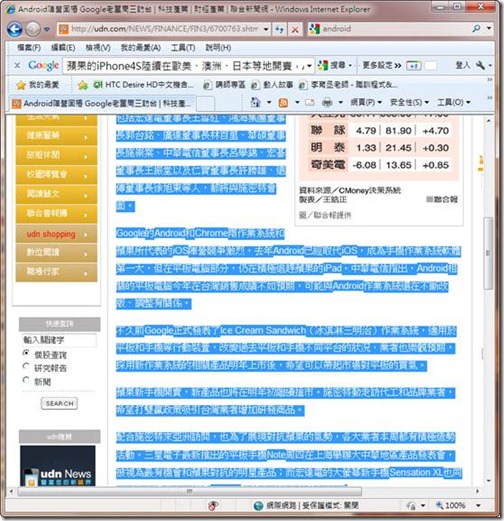Screen dimensions: 504x521
Task: Click the Google search provider icon
Action: (x=314, y=29)
